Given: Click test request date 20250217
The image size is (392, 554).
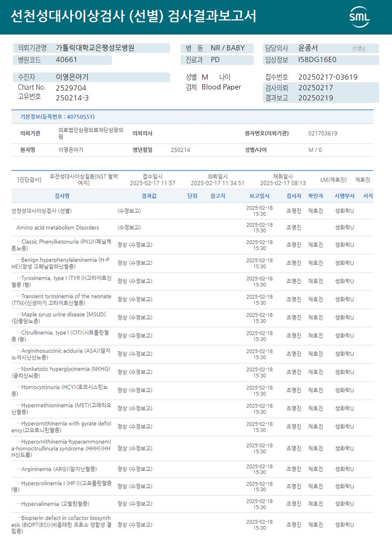Looking at the screenshot, I should (316, 88).
